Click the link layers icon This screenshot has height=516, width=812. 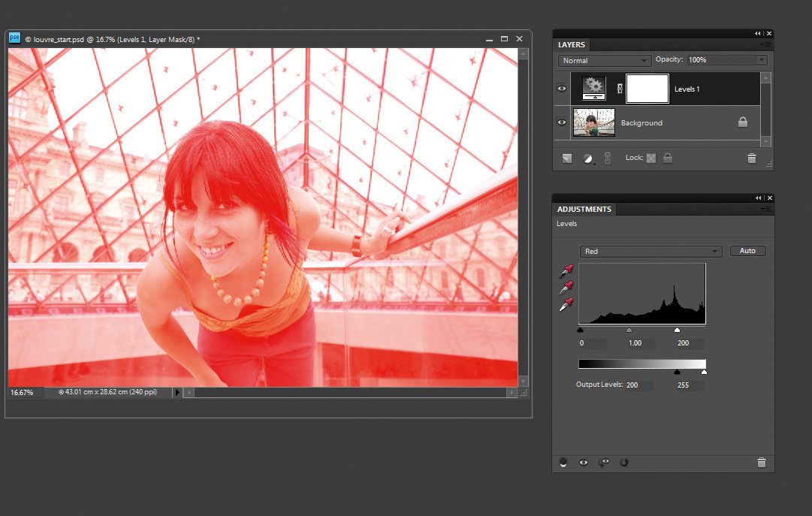coord(607,158)
